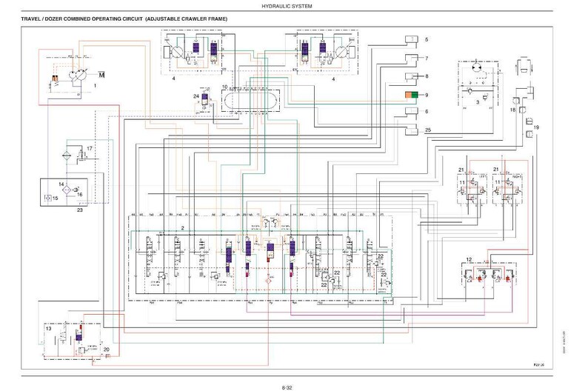Click cylinder symbol labeled 6
Viewport: 588px width, 391px height.
tap(411, 111)
